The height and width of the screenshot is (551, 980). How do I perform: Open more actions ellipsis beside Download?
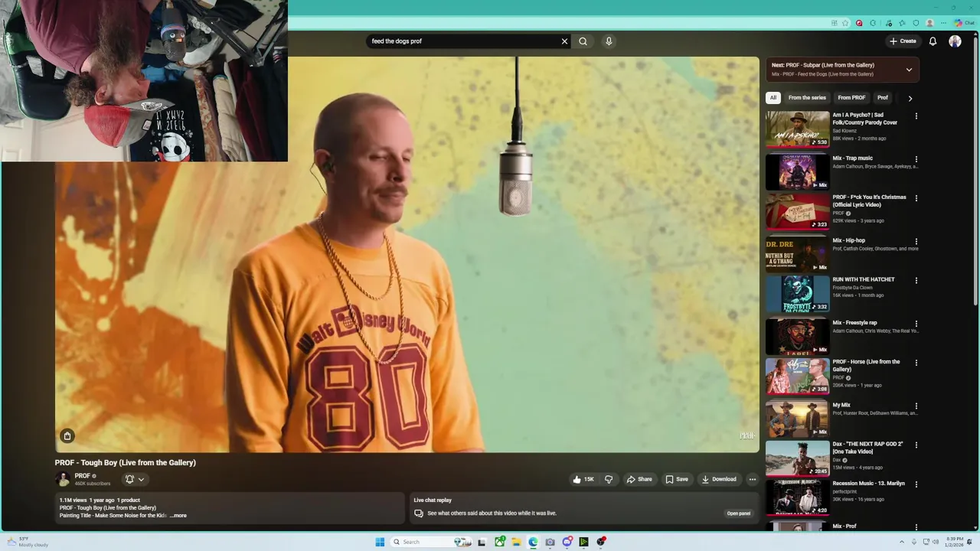(752, 479)
